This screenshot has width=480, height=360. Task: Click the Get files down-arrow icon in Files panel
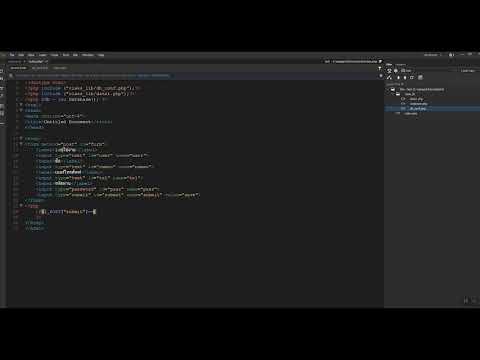tap(398, 77)
